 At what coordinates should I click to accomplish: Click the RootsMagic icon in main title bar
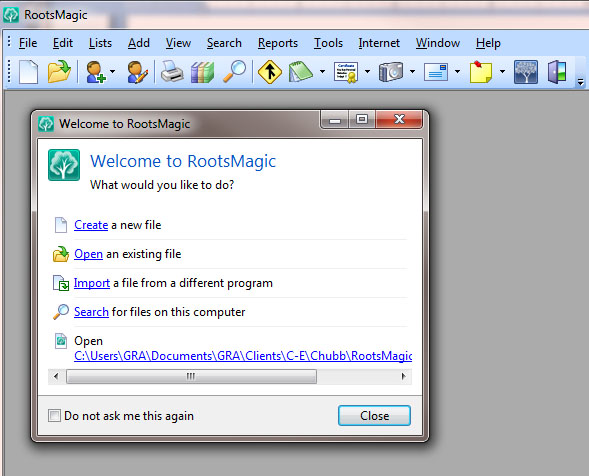[x=11, y=15]
